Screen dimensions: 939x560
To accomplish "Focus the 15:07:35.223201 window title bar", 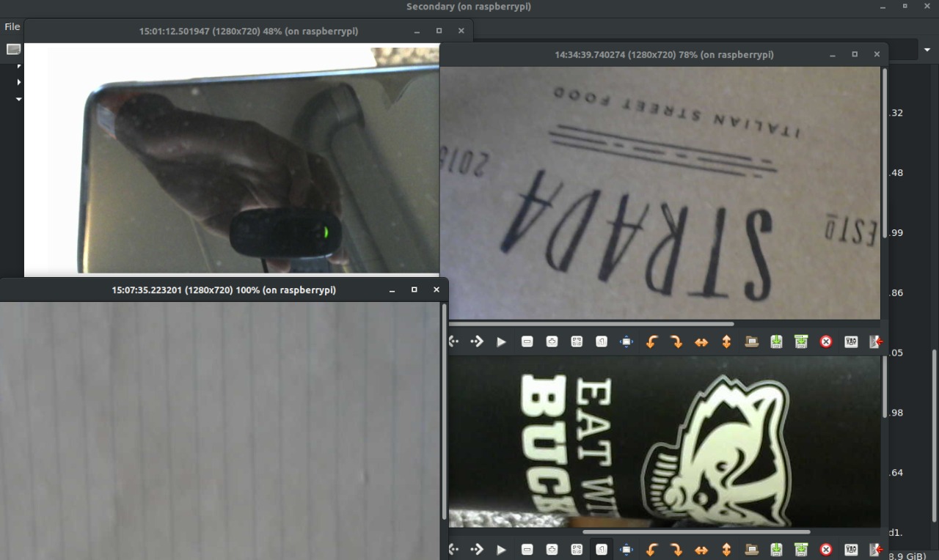I will 224,290.
